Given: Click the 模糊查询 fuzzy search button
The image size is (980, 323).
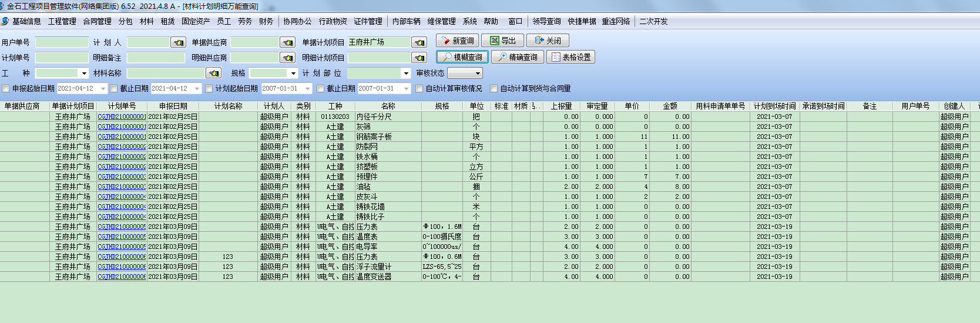Looking at the screenshot, I should tap(462, 57).
